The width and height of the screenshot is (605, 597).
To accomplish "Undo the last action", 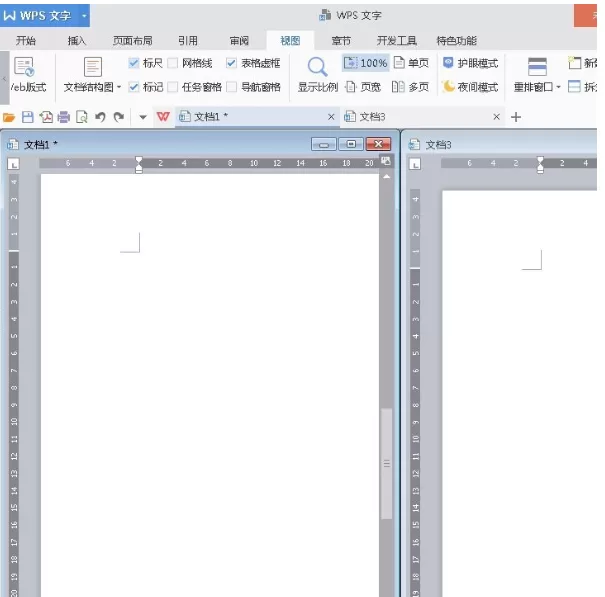I will pos(100,117).
